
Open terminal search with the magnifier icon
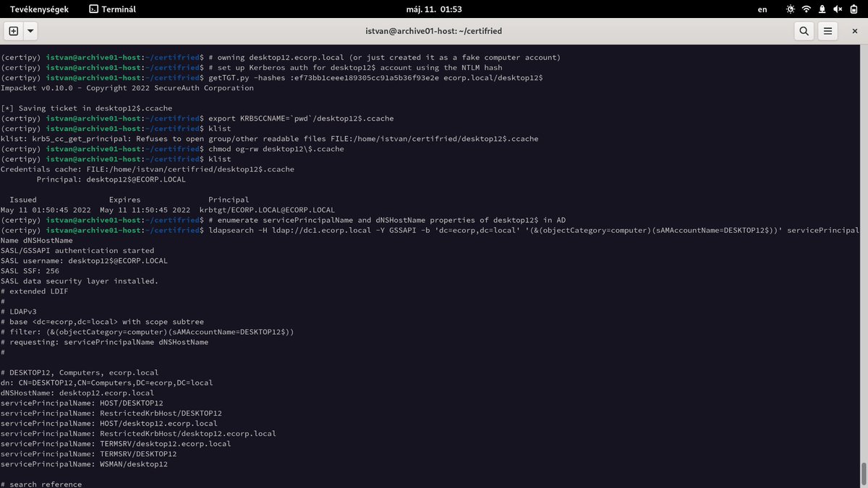[804, 31]
